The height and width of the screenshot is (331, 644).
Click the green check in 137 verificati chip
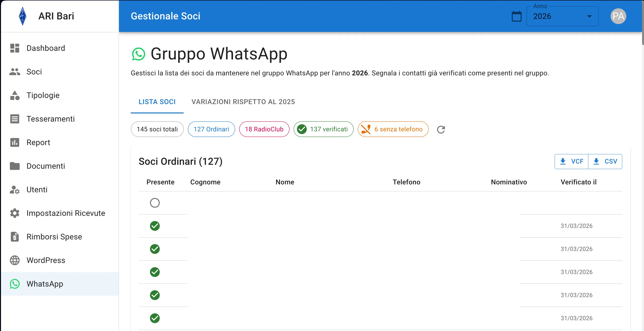[x=302, y=129]
